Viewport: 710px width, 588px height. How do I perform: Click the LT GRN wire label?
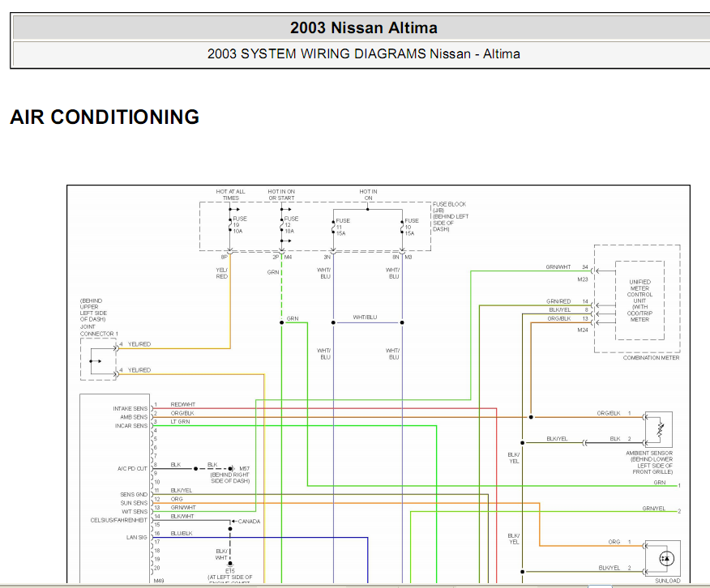pos(180,421)
